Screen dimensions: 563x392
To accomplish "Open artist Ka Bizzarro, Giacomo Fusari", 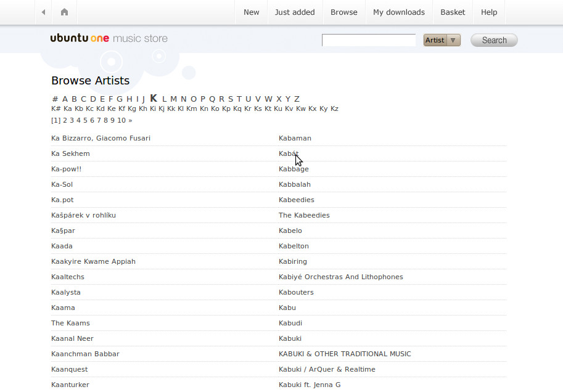I will point(101,138).
